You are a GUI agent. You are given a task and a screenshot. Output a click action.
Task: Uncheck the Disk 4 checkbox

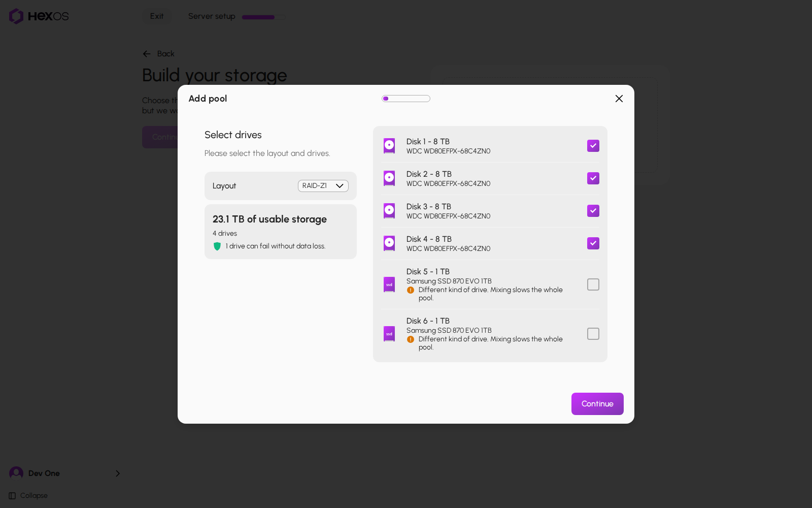593,243
